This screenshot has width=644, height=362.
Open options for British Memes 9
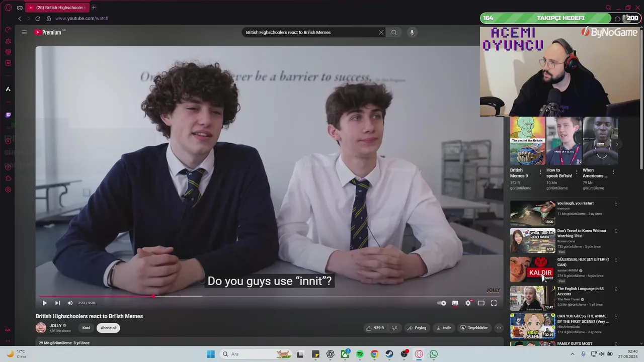541,171
